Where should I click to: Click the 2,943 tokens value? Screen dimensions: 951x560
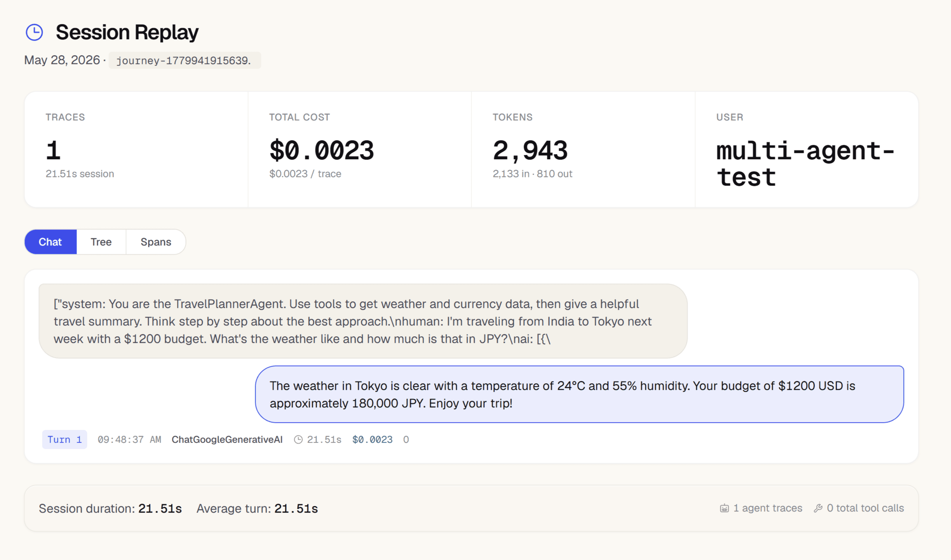coord(530,150)
